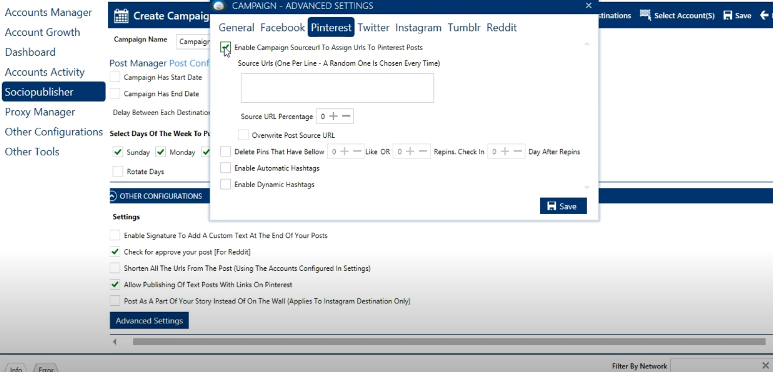
Task: Uncheck Check for approve your post Reddit
Action: pos(115,252)
